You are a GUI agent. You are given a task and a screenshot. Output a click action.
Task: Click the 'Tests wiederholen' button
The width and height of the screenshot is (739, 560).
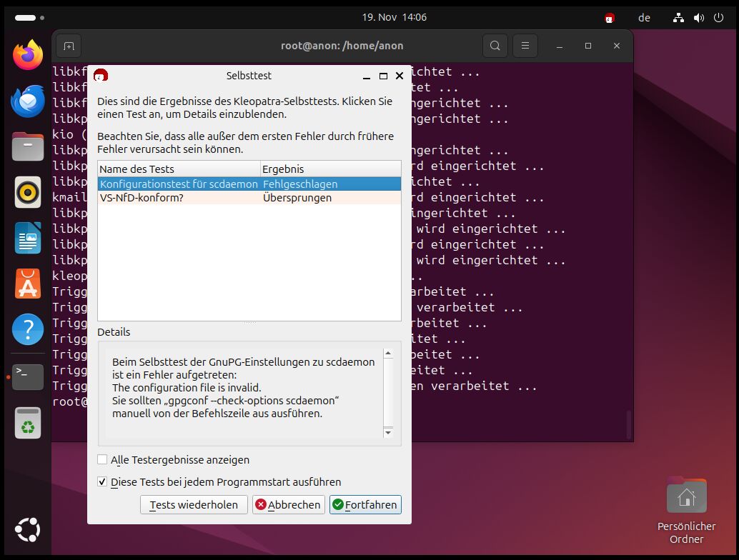(194, 505)
